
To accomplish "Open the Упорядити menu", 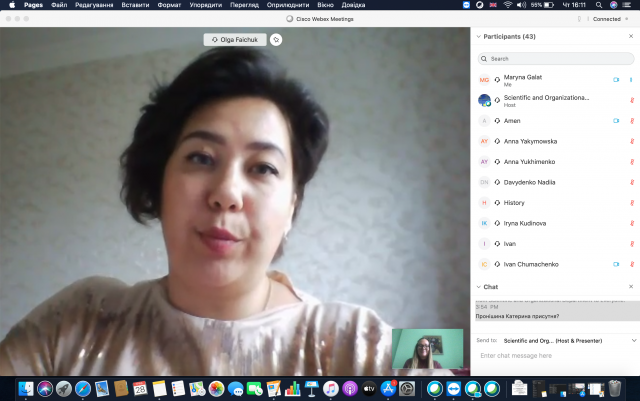I will 205,5.
